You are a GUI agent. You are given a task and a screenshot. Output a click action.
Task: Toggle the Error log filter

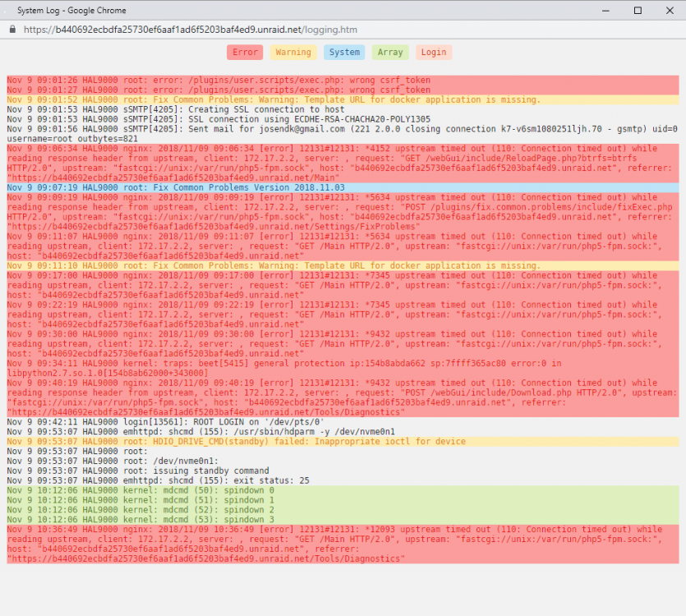pos(245,52)
